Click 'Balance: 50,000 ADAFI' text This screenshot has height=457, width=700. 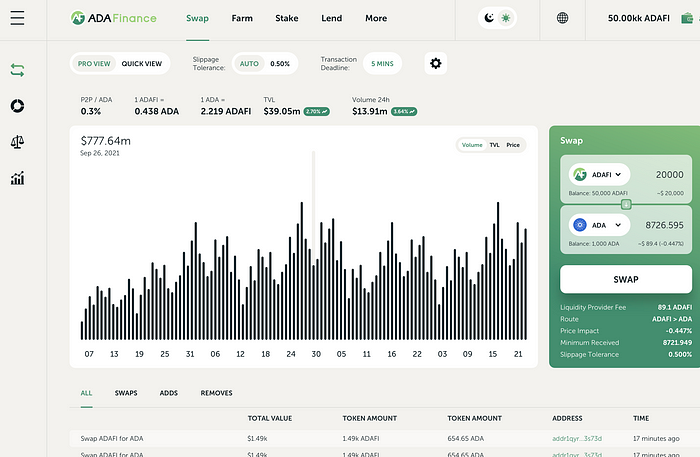pos(598,193)
